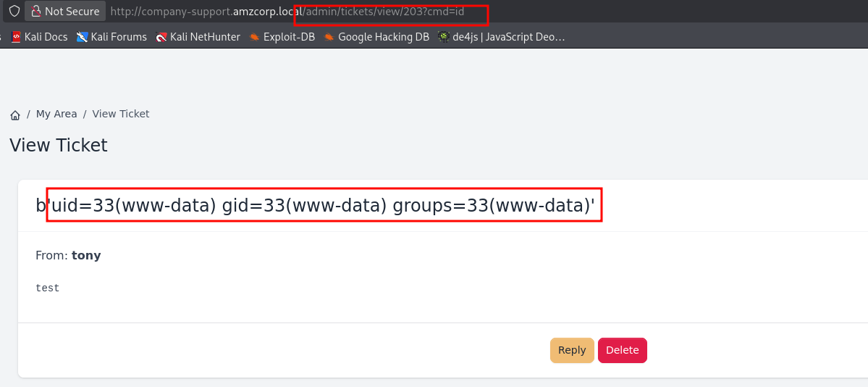The width and height of the screenshot is (868, 387).
Task: Click the Reply button
Action: tap(572, 351)
